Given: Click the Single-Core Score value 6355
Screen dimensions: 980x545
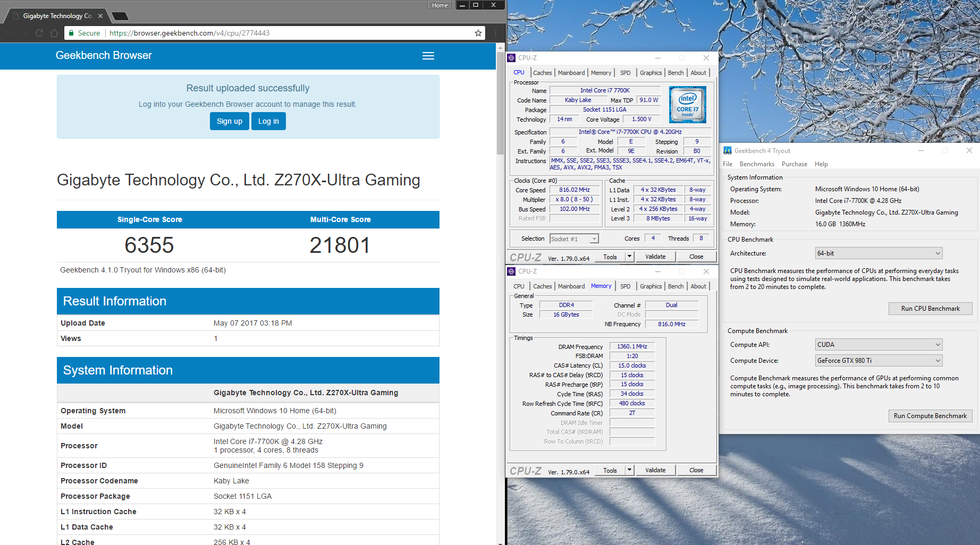Looking at the screenshot, I should 149,245.
